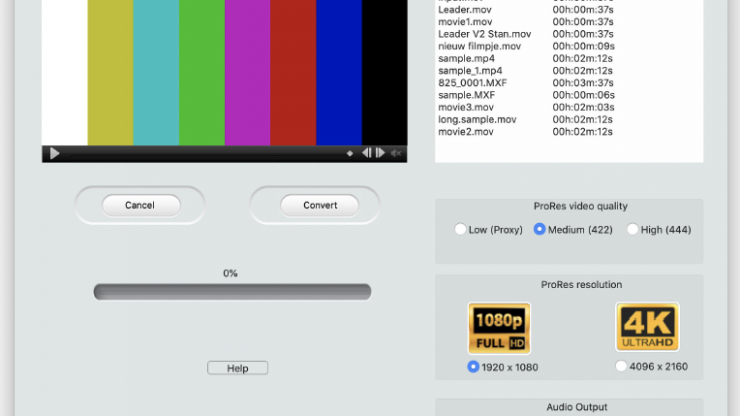Choose the 4096 x 2160 resolution option
Viewport: 740px width, 416px height.
[x=622, y=367]
